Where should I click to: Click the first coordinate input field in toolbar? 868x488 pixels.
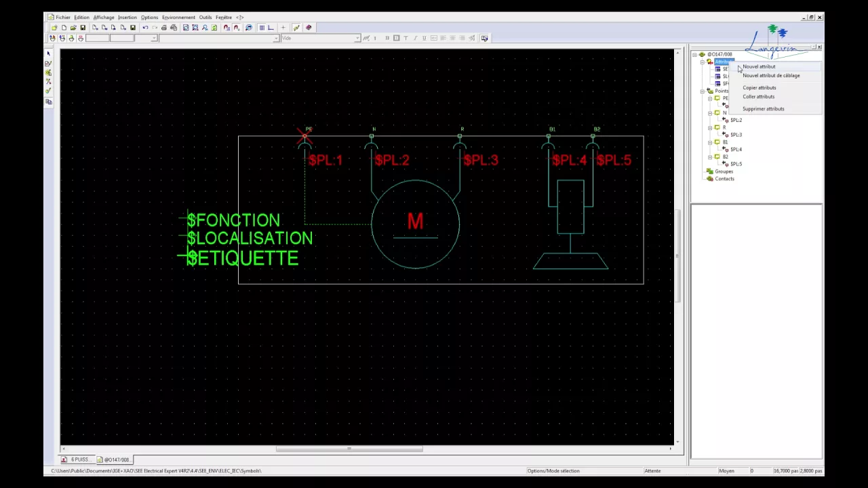click(x=98, y=38)
